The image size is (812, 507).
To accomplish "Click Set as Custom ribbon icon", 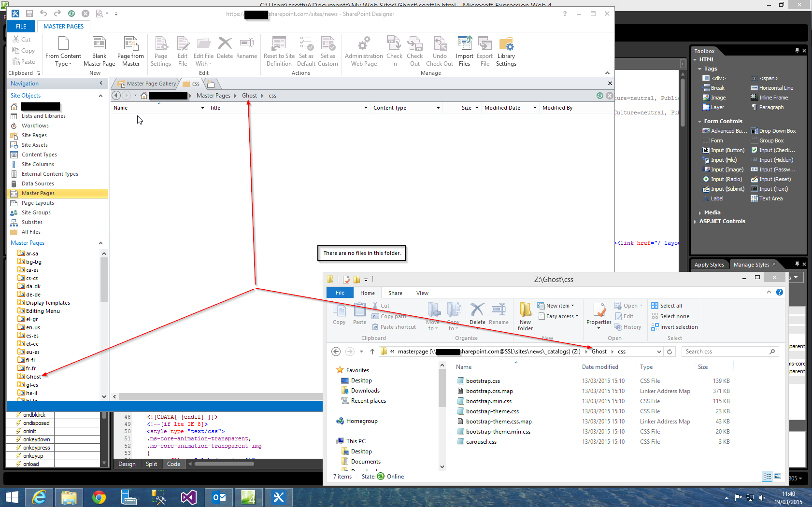I will [x=328, y=51].
